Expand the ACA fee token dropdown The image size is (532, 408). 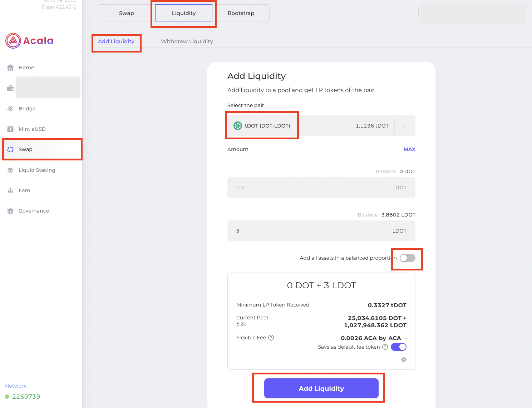[405, 338]
